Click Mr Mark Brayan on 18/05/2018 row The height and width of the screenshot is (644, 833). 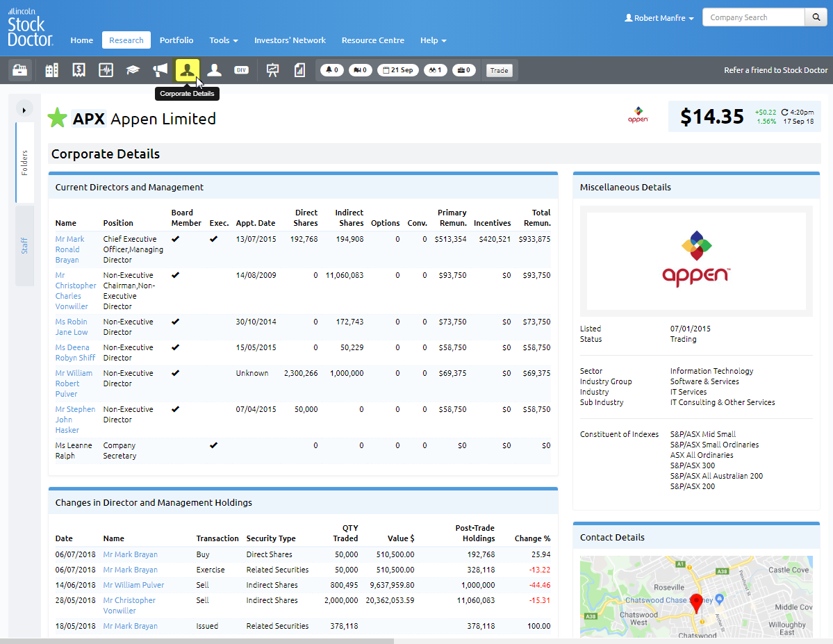tap(130, 626)
